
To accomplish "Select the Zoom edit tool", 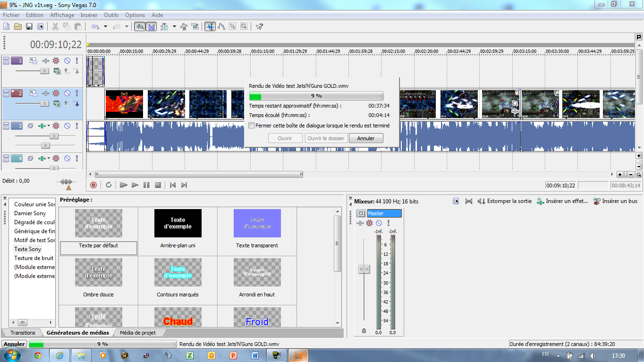I will pos(244,26).
